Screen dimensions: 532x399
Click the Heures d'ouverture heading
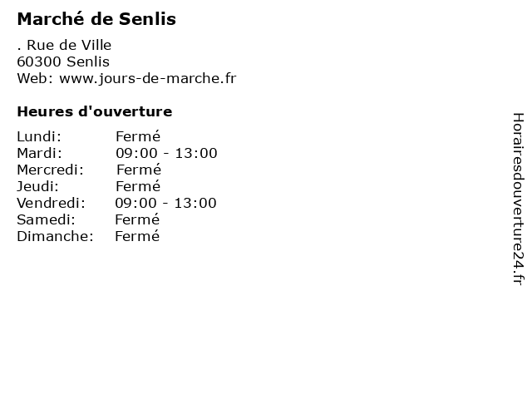pos(95,111)
